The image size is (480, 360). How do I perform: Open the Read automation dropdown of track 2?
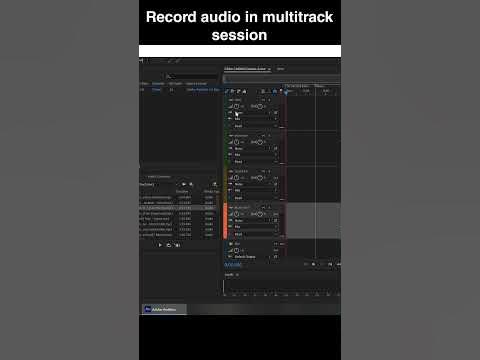point(254,162)
